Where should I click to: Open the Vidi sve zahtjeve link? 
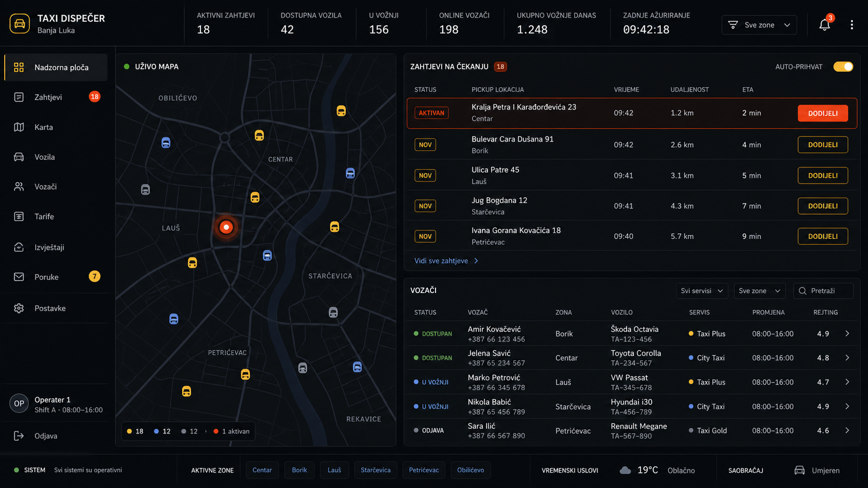(446, 261)
